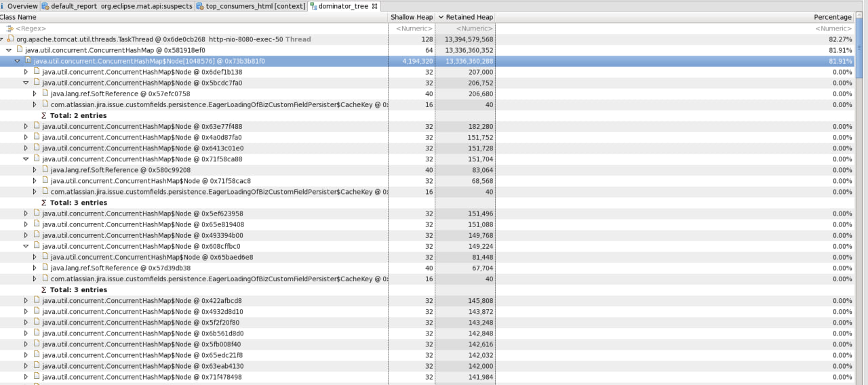Click the icon of Node 0x6def1b138
The image size is (868, 385).
click(37, 72)
